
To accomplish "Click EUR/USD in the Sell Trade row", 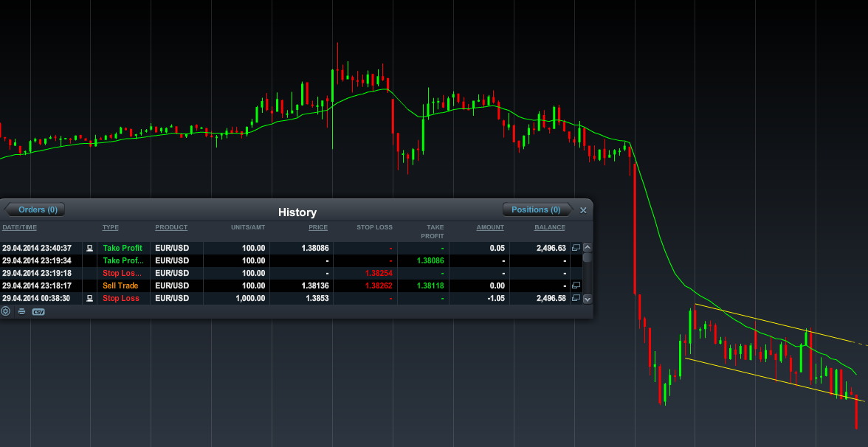I will click(x=171, y=285).
